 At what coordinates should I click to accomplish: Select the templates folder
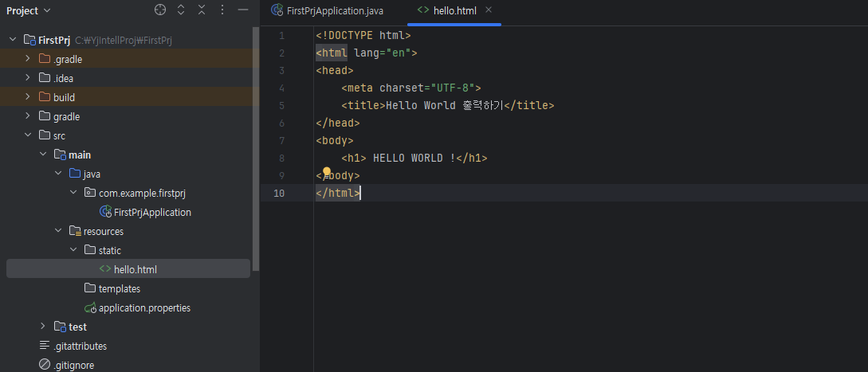[119, 288]
